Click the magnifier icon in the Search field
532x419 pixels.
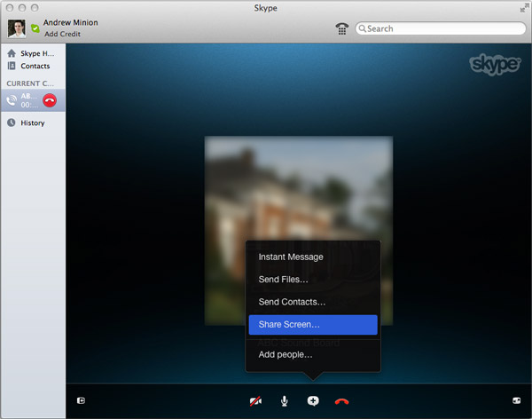pyautogui.click(x=362, y=28)
